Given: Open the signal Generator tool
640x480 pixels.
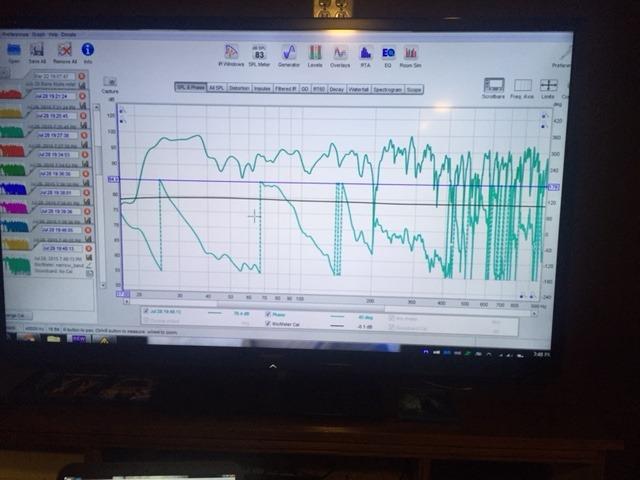Looking at the screenshot, I should [289, 53].
